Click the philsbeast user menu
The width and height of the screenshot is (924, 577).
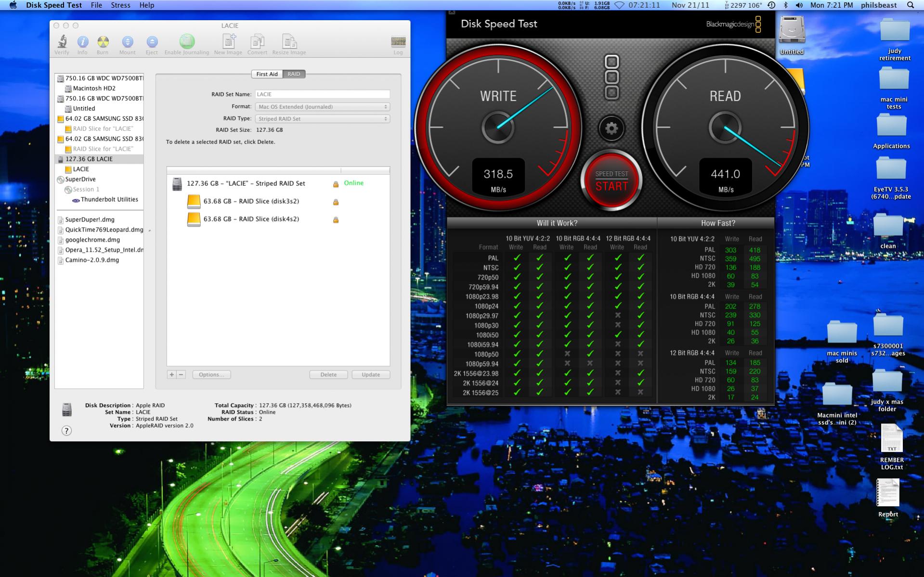[879, 5]
